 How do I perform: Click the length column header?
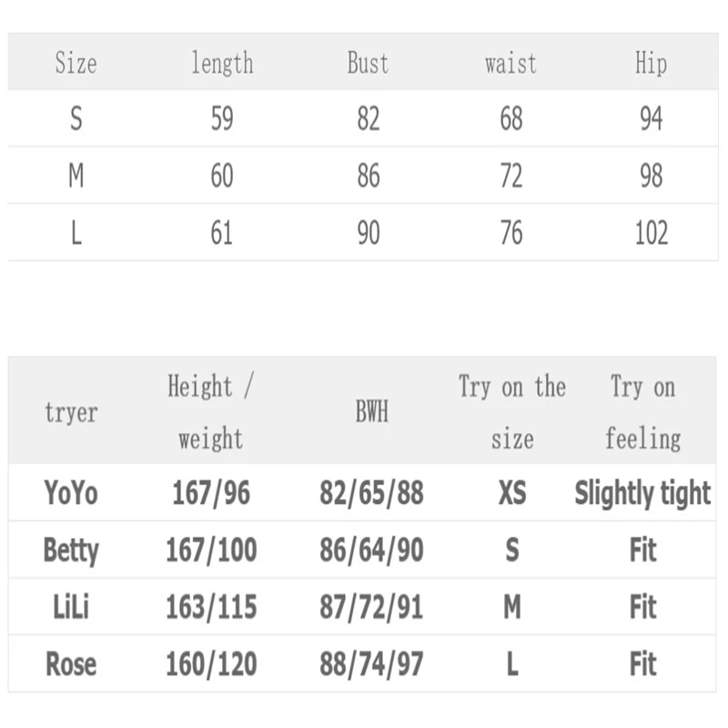(x=222, y=64)
